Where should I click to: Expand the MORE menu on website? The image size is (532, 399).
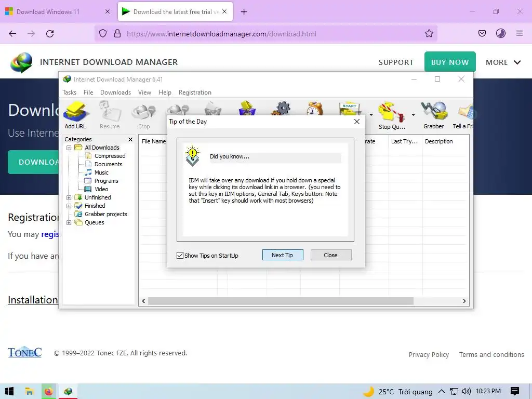point(503,62)
